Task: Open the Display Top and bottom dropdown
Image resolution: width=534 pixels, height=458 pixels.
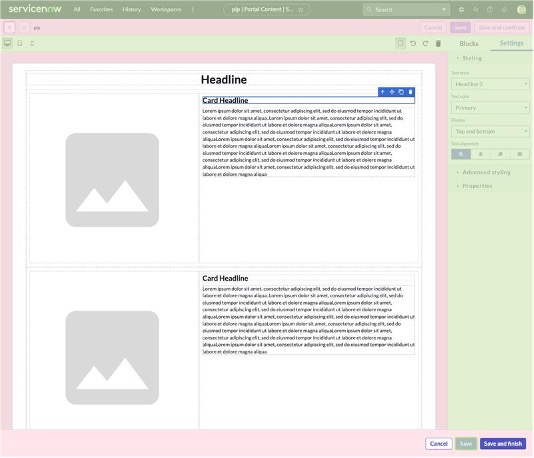Action: coord(490,131)
